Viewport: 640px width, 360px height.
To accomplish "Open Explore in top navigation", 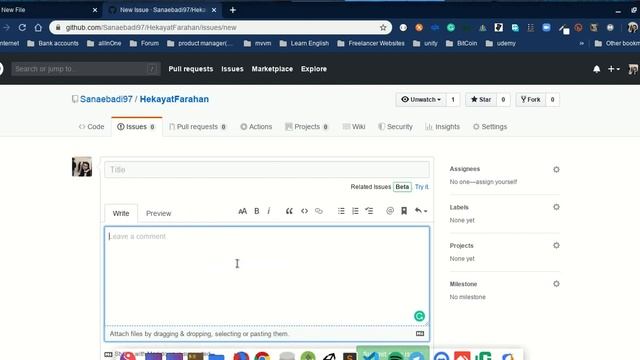I will (x=314, y=69).
